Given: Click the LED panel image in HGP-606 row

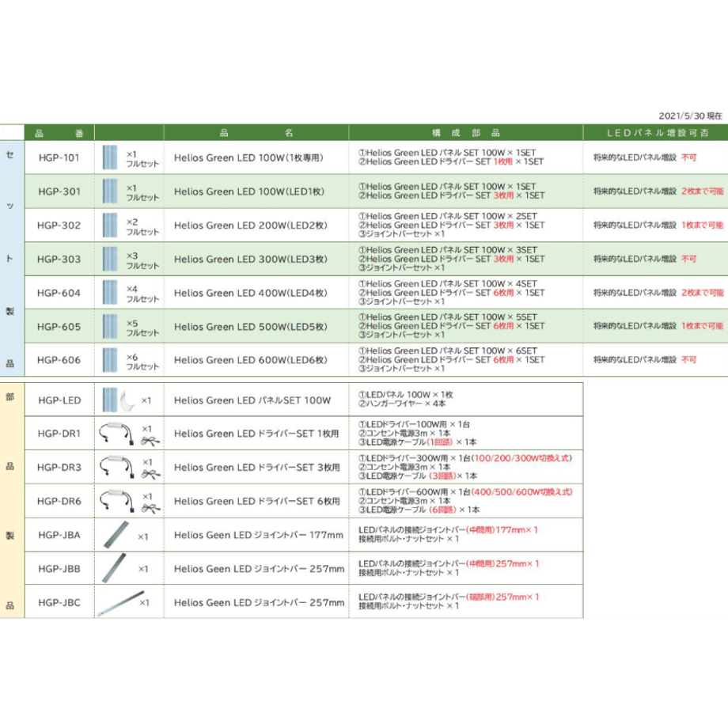Looking at the screenshot, I should pos(110,360).
